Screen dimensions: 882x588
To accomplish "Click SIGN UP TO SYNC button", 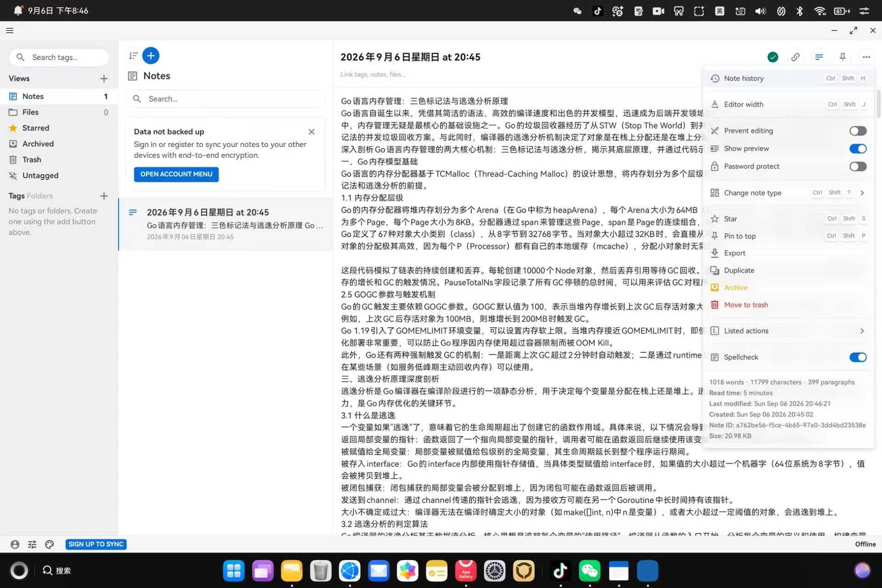I will [x=96, y=544].
